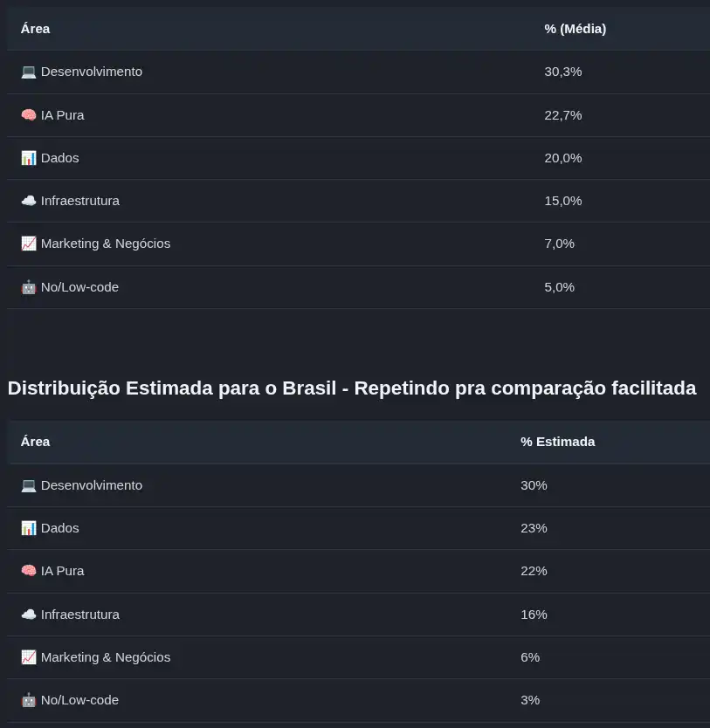The image size is (710, 728).
Task: Click the bar chart emoji beside Dados 23%
Action: tap(29, 528)
